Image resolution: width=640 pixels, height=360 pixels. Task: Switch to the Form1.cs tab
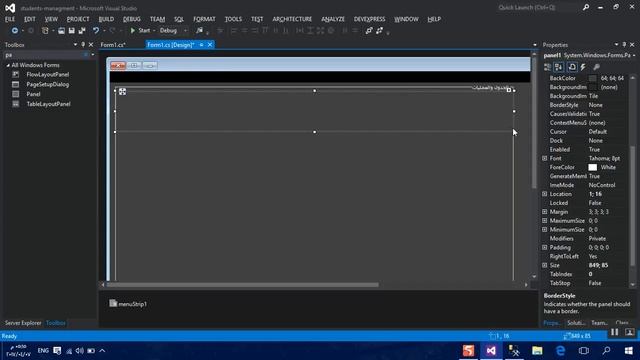[113, 45]
